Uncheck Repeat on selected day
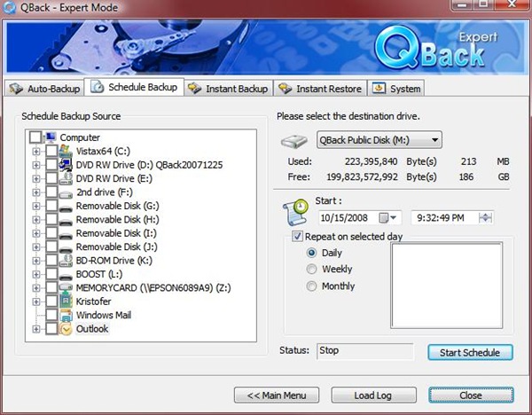532x415 pixels. [297, 238]
